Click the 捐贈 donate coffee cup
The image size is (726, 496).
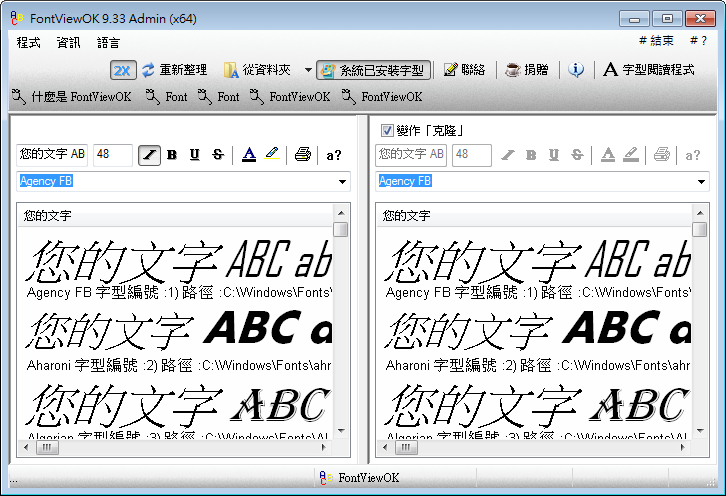click(x=513, y=70)
